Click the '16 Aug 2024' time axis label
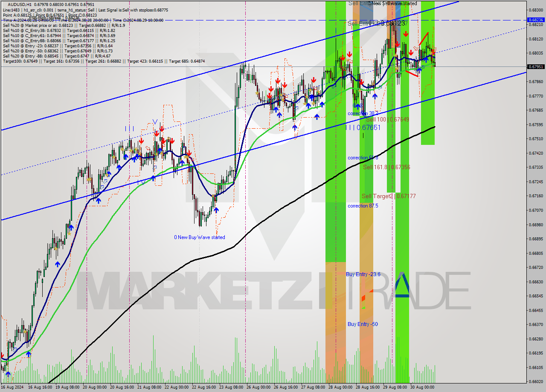The image size is (546, 392). point(12,387)
